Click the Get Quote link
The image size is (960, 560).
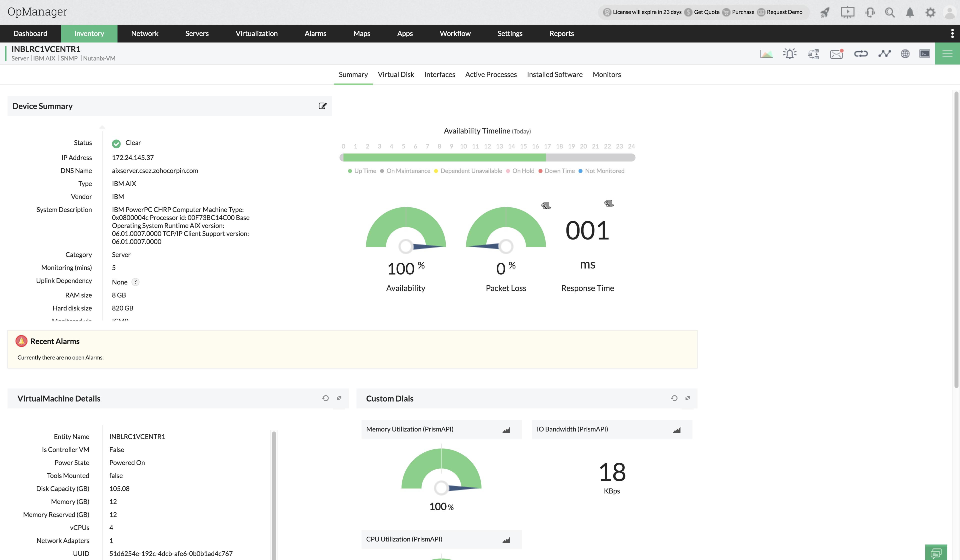[x=706, y=12]
